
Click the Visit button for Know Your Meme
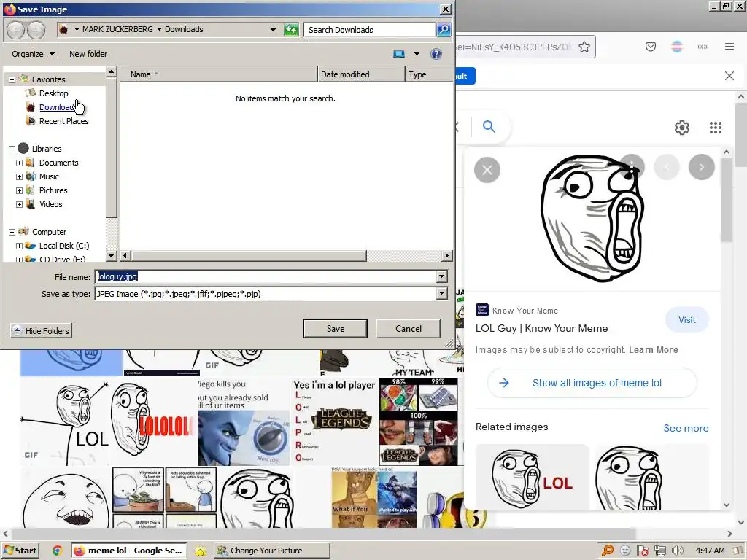[x=687, y=320]
